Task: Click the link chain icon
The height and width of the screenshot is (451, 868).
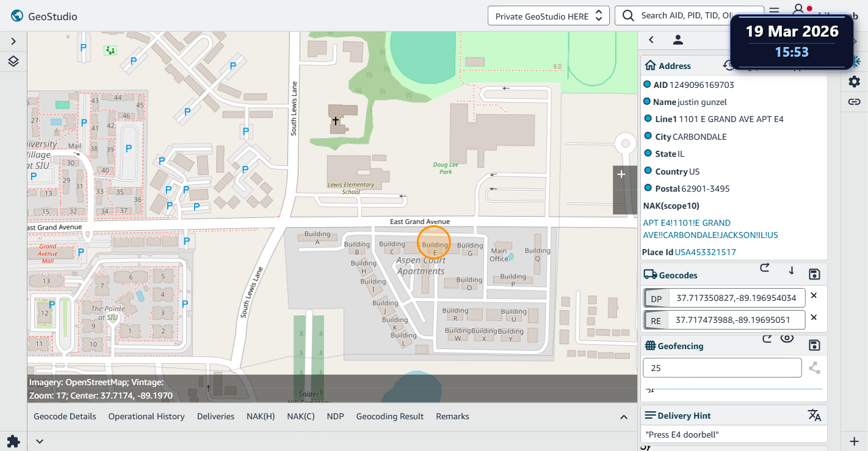Action: (855, 102)
